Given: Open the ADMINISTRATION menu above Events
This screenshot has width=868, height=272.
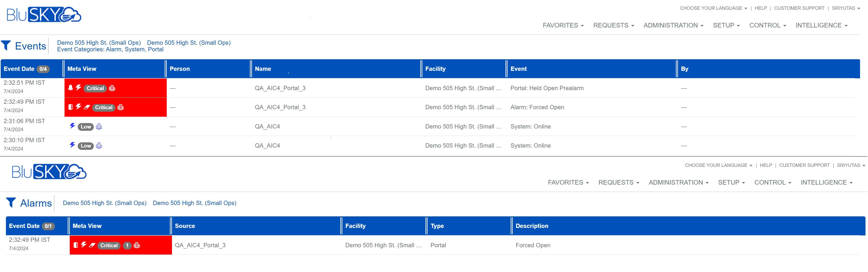Looking at the screenshot, I should [673, 25].
